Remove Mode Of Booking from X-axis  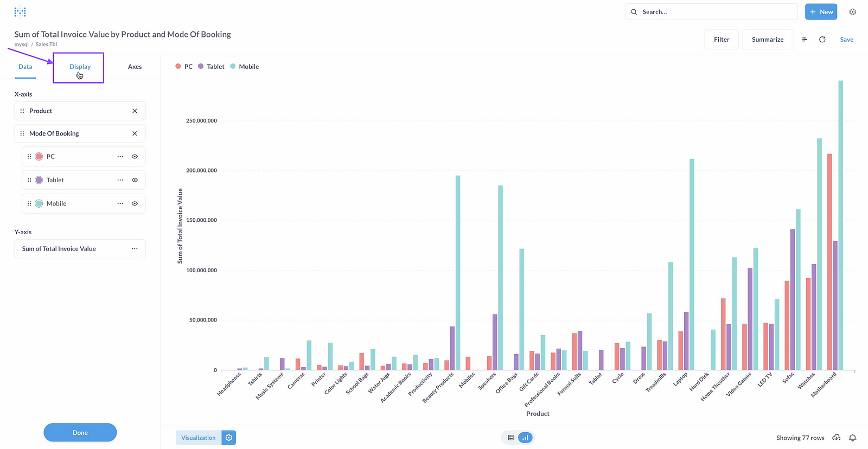tap(135, 133)
